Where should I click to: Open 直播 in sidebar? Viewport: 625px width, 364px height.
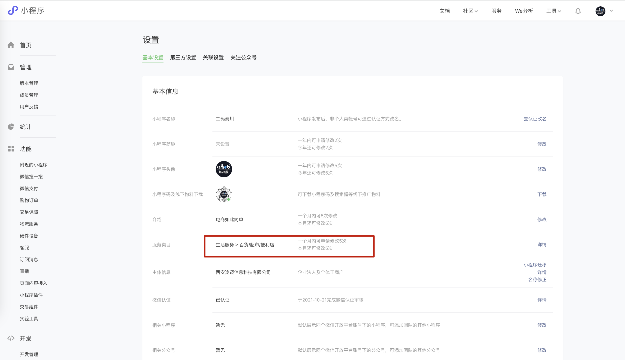coord(24,271)
